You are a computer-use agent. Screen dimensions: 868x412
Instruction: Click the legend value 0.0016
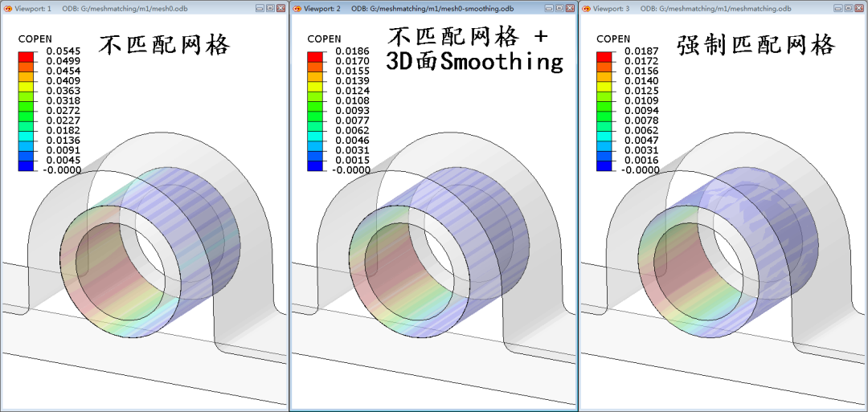point(641,161)
